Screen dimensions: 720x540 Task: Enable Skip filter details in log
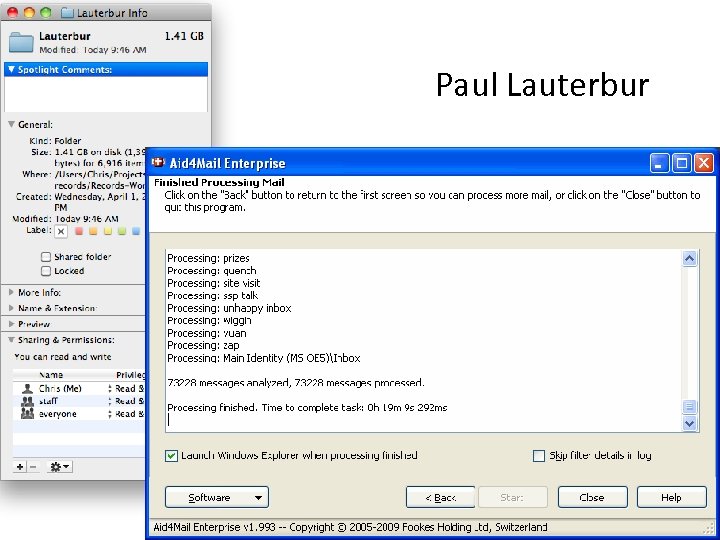539,456
